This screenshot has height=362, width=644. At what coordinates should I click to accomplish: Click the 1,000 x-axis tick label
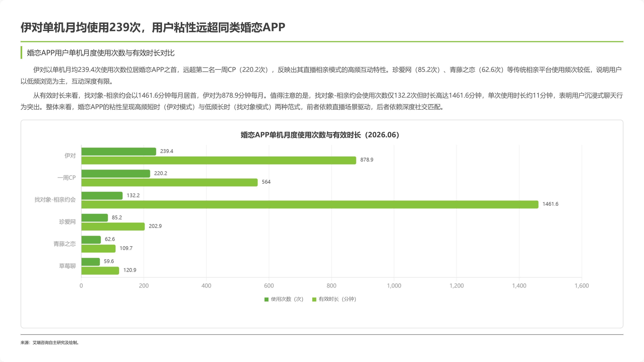[x=394, y=286]
